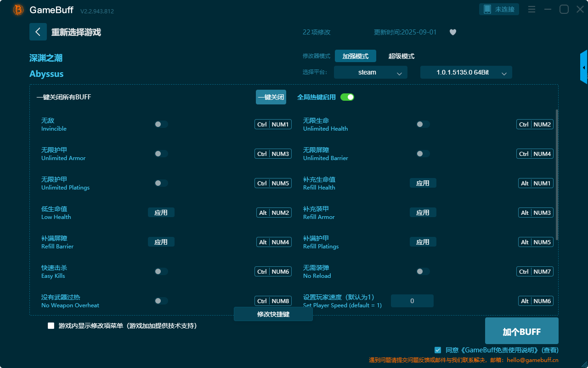588x368 pixels.
Task: Toggle 无敌 Invincible switch
Action: pyautogui.click(x=161, y=124)
